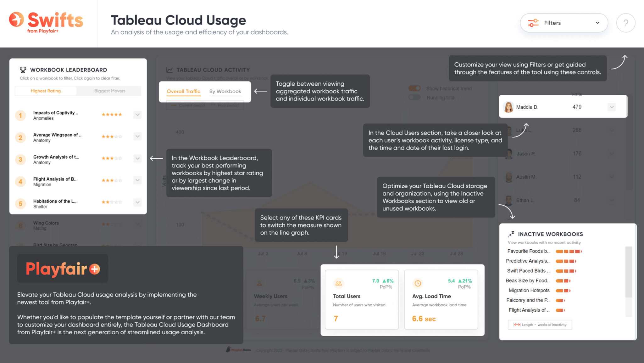Enable the Running total toggle
This screenshot has height=363, width=644.
click(414, 97)
